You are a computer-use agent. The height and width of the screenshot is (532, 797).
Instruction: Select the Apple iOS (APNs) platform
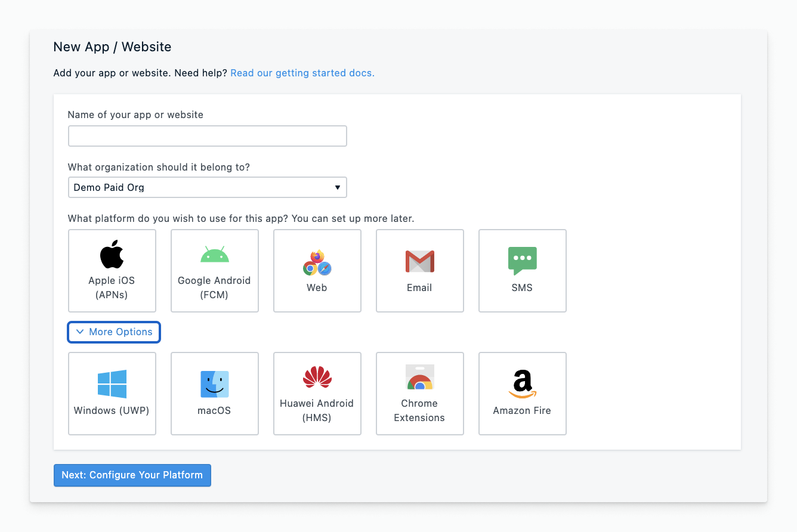(112, 271)
